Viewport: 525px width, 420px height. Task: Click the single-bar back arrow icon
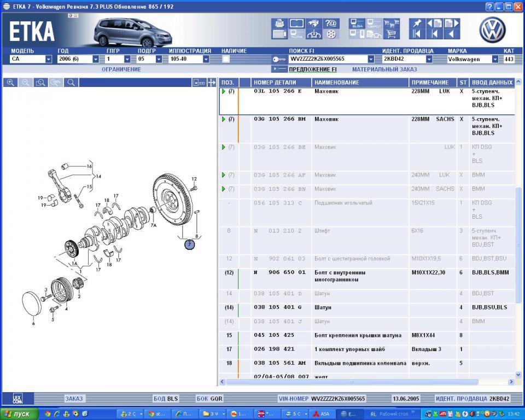pos(434,34)
